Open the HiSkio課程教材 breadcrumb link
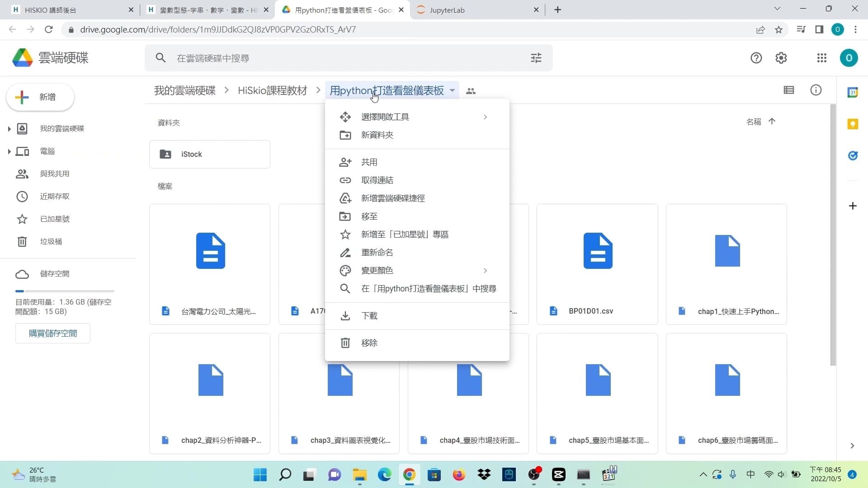The image size is (868, 488). point(272,90)
